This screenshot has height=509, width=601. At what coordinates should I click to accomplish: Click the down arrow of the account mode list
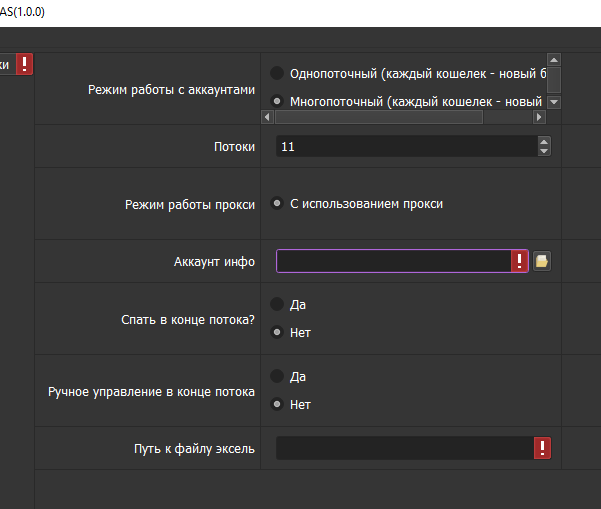tap(554, 102)
